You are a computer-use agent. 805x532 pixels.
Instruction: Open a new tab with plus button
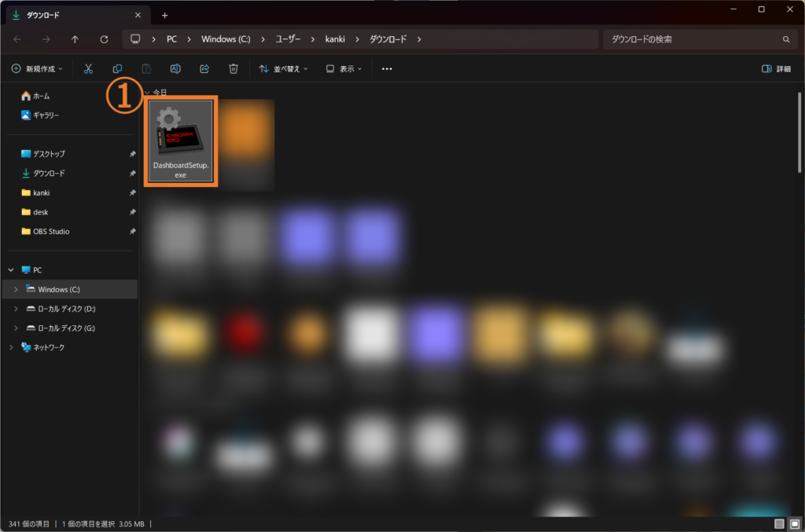164,15
